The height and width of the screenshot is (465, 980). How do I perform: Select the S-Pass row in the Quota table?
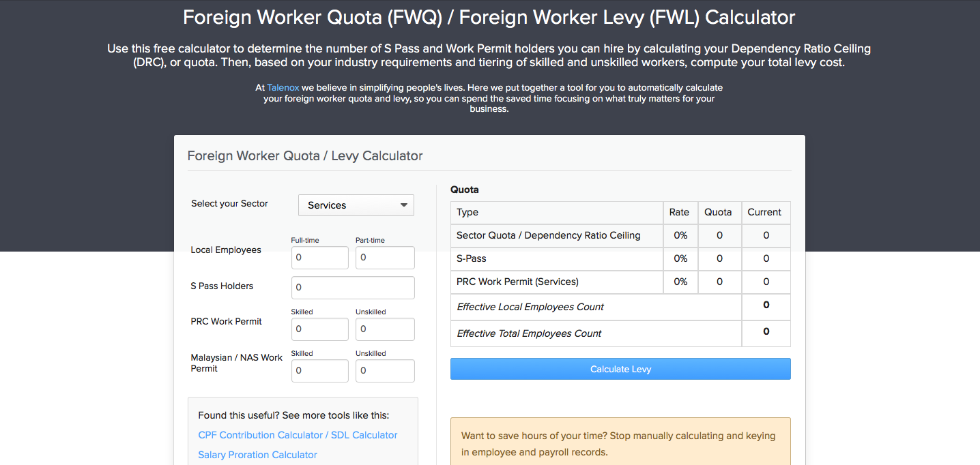tap(556, 258)
